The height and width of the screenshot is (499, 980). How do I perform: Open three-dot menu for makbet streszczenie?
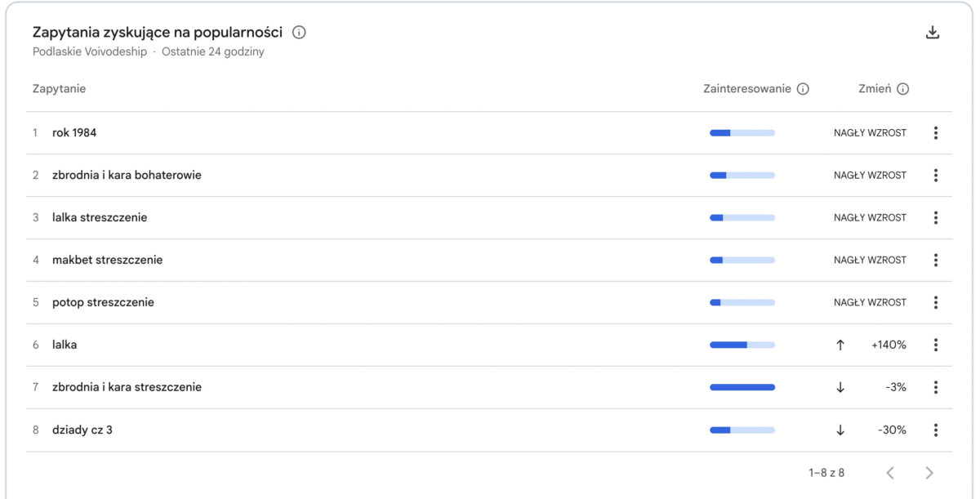936,261
